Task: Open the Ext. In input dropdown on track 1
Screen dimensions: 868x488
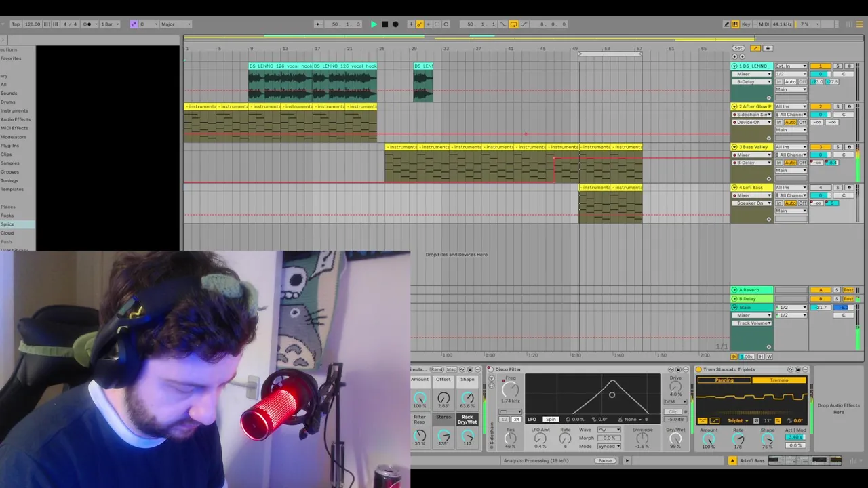Action: tap(791, 66)
